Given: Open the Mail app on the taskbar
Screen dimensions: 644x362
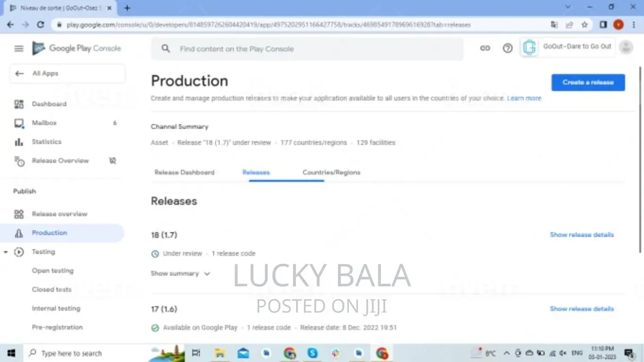Looking at the screenshot, I should point(243,353).
